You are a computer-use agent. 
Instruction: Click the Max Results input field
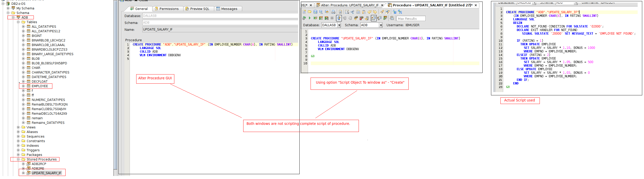point(411,19)
